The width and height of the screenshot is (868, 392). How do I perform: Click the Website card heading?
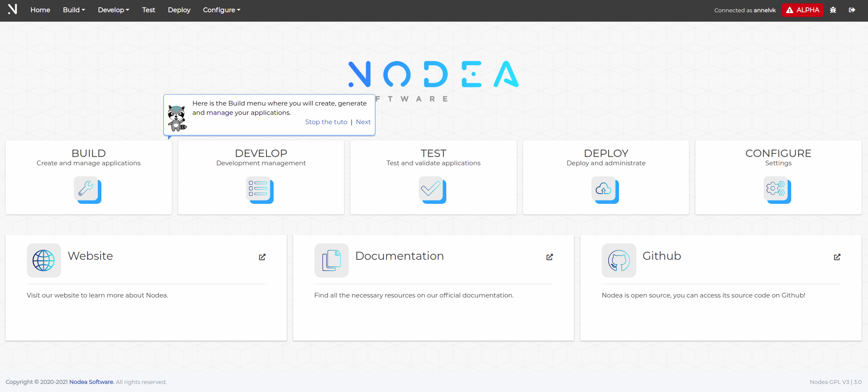click(90, 256)
